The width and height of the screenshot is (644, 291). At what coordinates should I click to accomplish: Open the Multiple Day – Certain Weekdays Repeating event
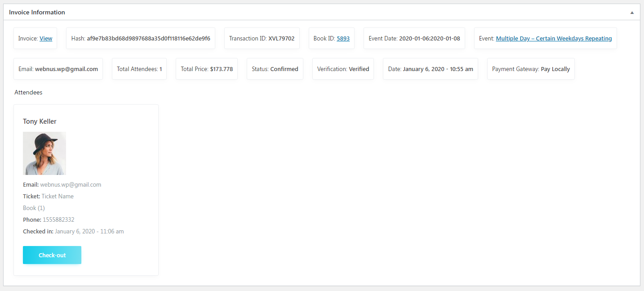pyautogui.click(x=554, y=39)
